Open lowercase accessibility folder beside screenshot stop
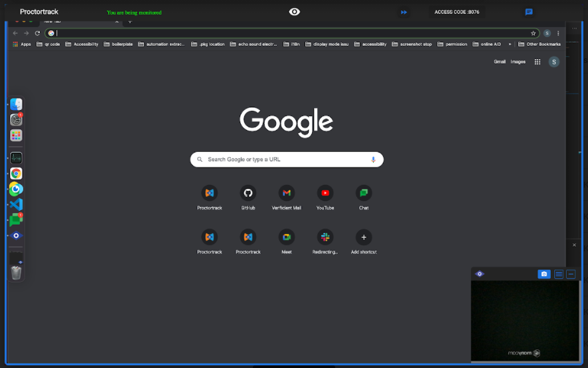Screen dimensions: 588x368 (370, 44)
